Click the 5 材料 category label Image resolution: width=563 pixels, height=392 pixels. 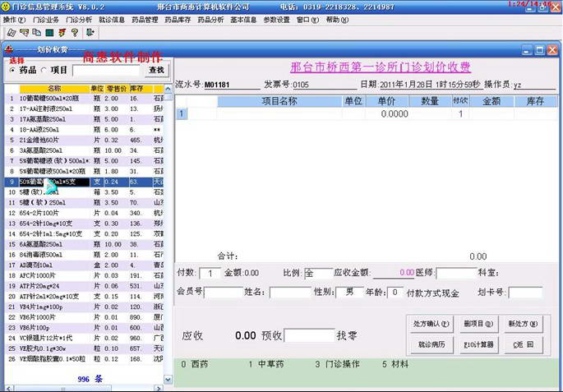[x=395, y=364]
